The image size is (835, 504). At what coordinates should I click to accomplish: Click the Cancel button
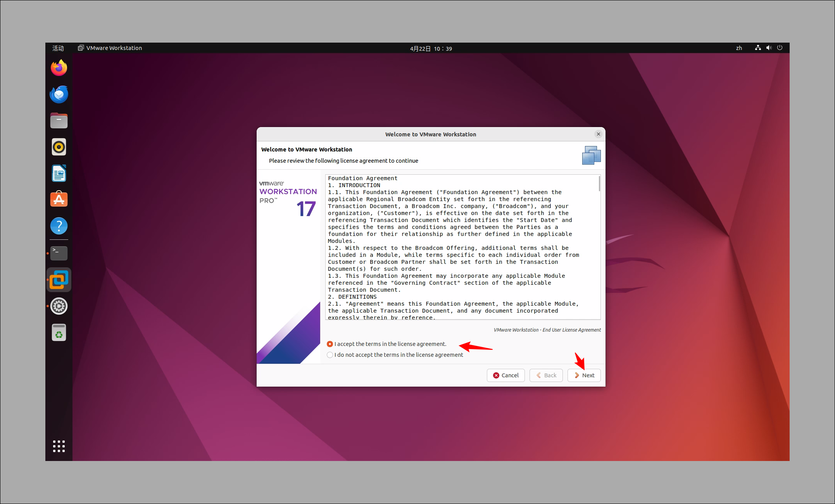(x=505, y=375)
